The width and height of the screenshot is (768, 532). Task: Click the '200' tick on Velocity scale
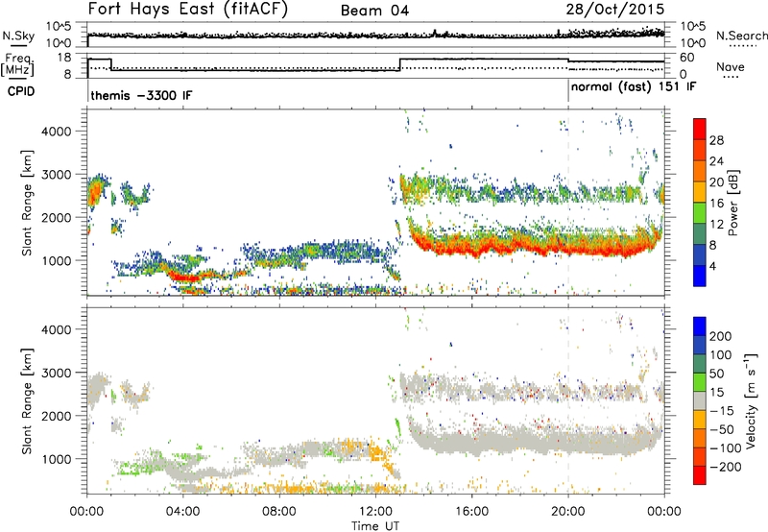tap(721, 336)
